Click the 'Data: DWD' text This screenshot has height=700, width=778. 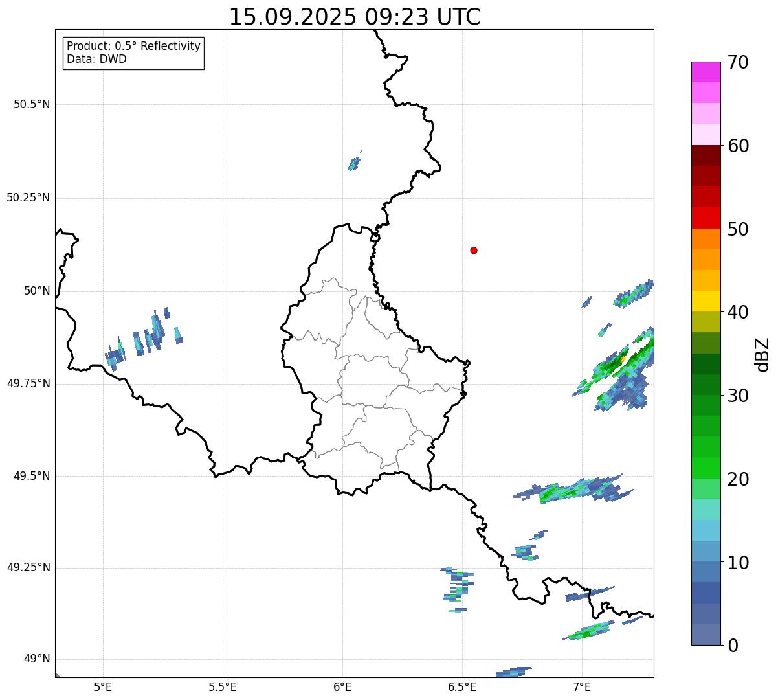pos(97,59)
